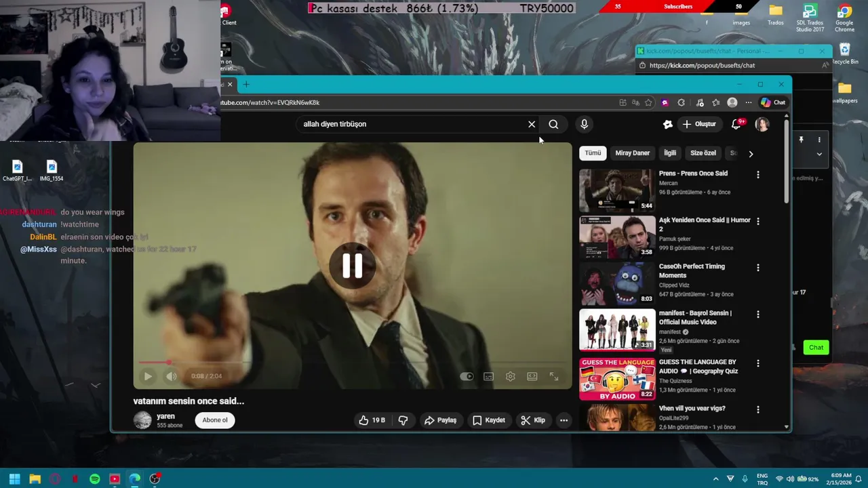Toggle the autoplay switch in the player
The height and width of the screenshot is (488, 868).
(467, 376)
